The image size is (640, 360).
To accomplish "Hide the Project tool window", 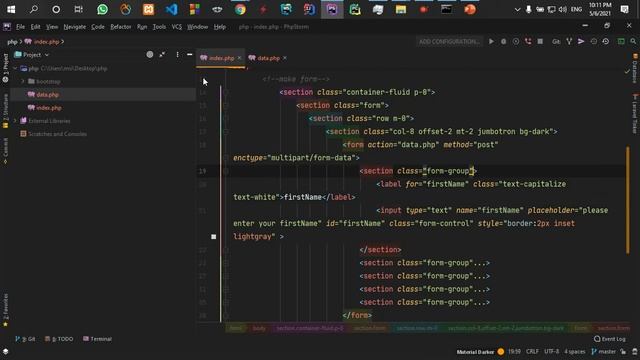I will 189,55.
